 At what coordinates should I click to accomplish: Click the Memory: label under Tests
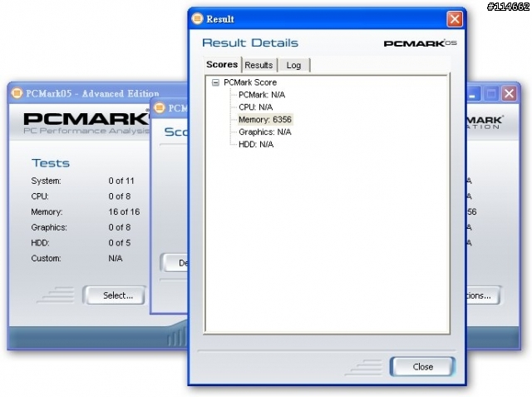(47, 212)
